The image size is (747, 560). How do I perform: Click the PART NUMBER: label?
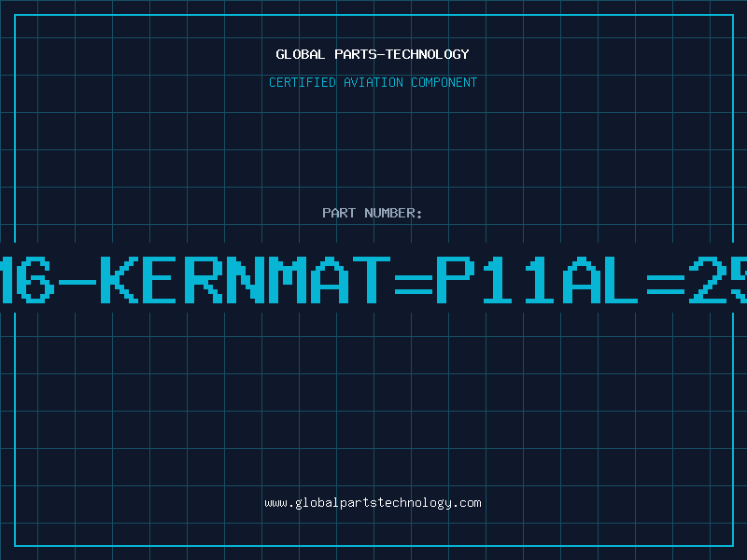click(373, 213)
